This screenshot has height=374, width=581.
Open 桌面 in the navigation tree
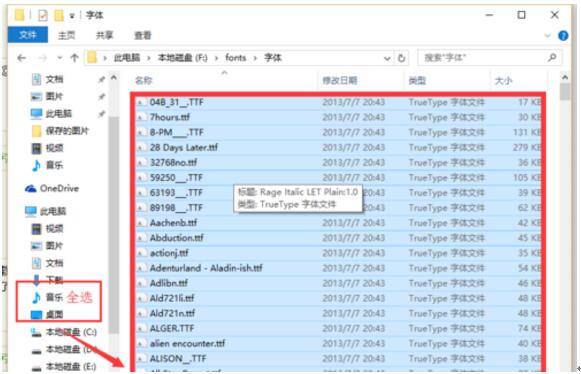[47, 315]
